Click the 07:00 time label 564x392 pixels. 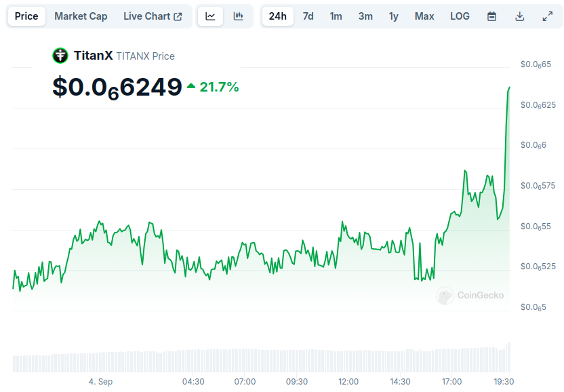(245, 382)
